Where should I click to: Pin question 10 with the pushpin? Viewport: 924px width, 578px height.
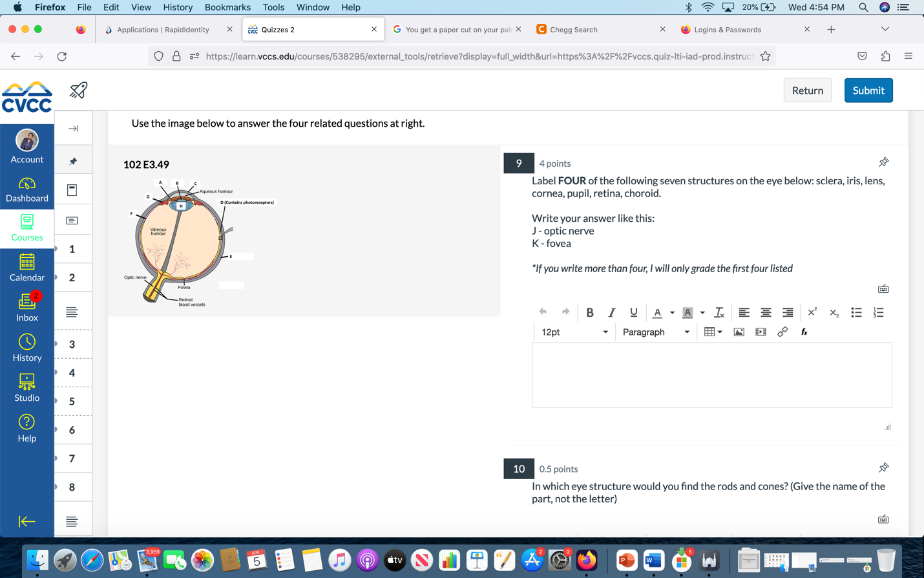click(883, 467)
